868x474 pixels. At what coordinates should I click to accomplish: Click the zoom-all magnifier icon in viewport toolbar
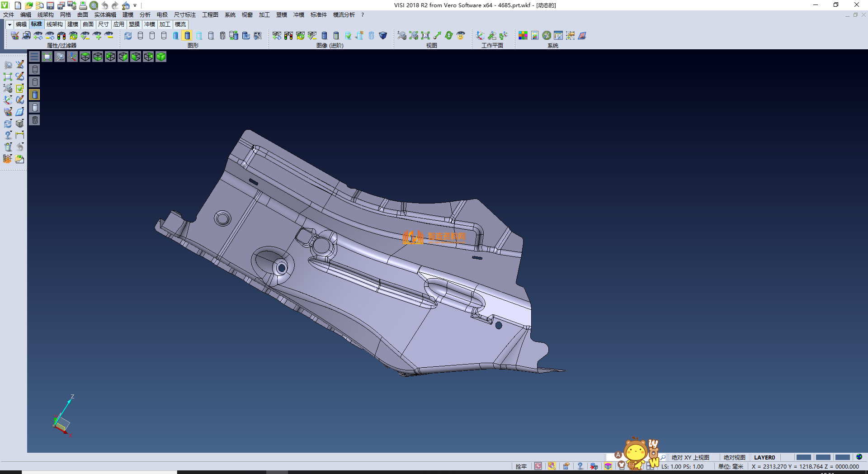pyautogui.click(x=60, y=57)
